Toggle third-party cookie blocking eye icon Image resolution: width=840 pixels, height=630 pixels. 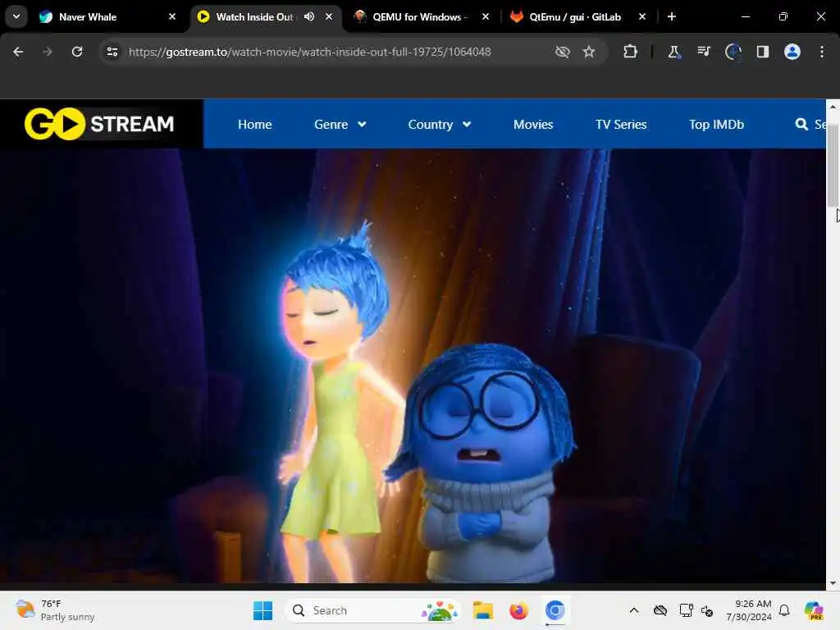tap(562, 52)
